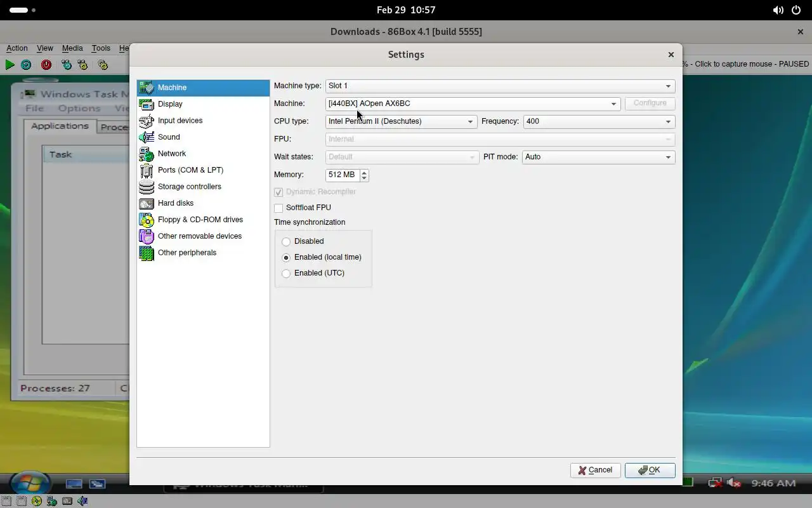The height and width of the screenshot is (508, 812).
Task: Click the Task column header
Action: 86,154
